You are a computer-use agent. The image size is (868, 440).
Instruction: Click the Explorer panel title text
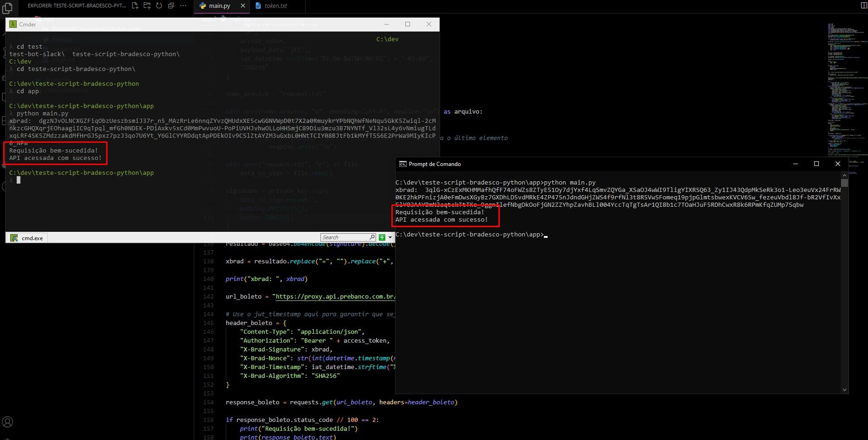pos(77,6)
